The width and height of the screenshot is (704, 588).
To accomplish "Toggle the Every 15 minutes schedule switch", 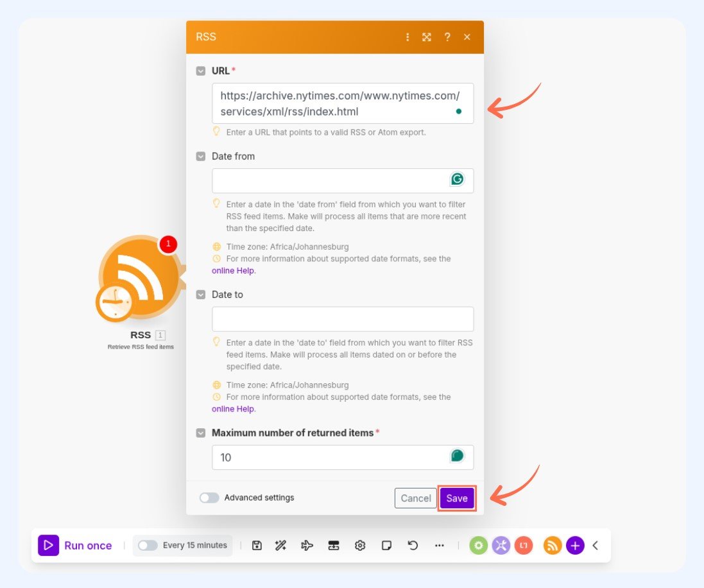I will pyautogui.click(x=148, y=545).
